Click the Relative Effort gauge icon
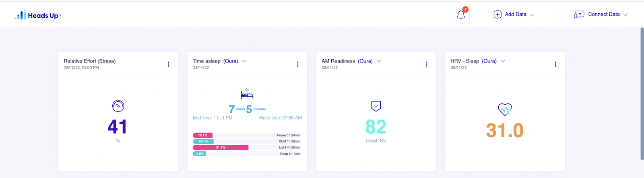 click(x=118, y=106)
